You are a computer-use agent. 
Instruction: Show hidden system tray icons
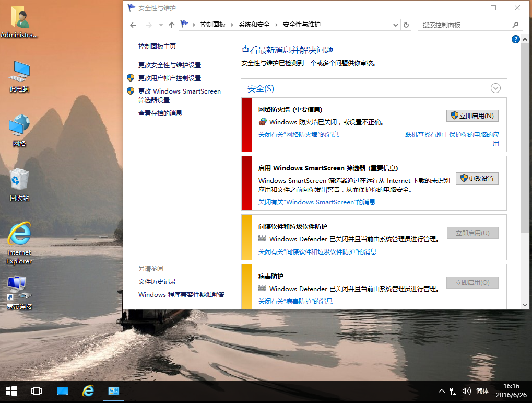pos(441,391)
